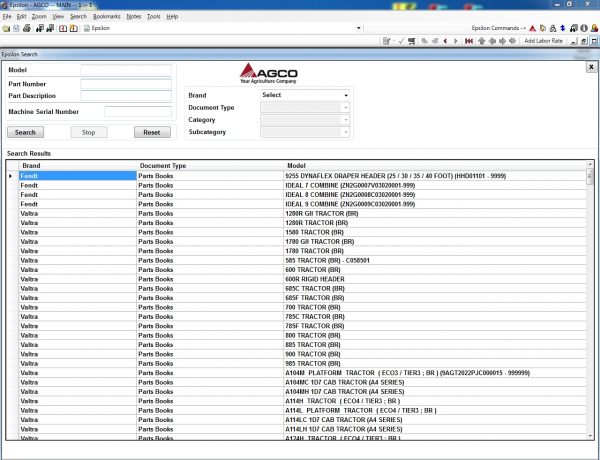Image resolution: width=600 pixels, height=460 pixels.
Task: Open the View menu
Action: point(58,16)
